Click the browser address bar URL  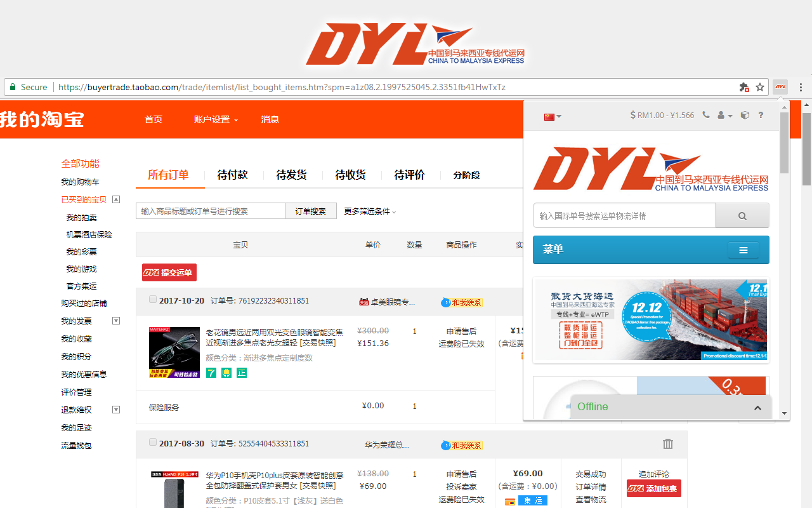point(282,87)
